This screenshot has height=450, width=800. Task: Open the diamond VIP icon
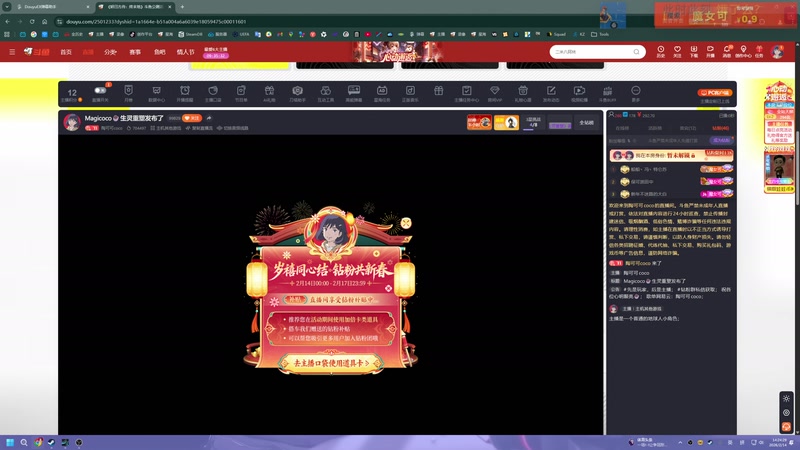(x=494, y=90)
